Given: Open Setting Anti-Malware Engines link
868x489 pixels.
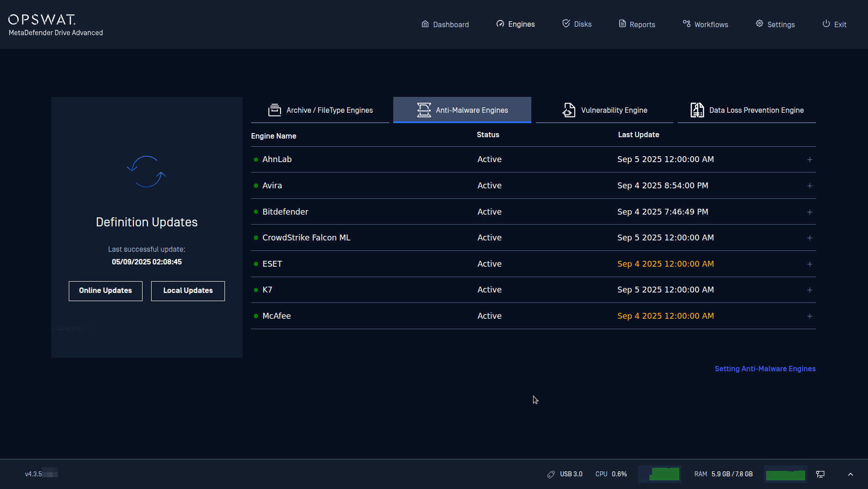Looking at the screenshot, I should (x=765, y=369).
